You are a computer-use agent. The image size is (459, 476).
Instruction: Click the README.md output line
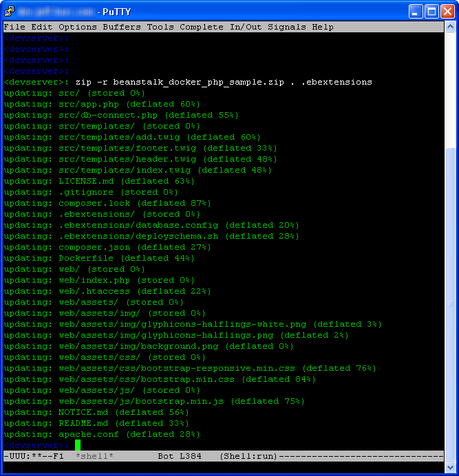pos(96,423)
